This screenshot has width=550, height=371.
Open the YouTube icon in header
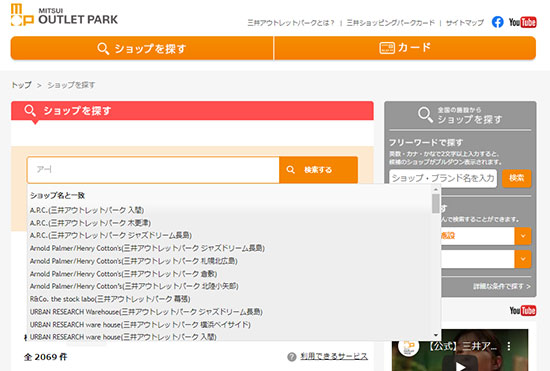[x=522, y=22]
